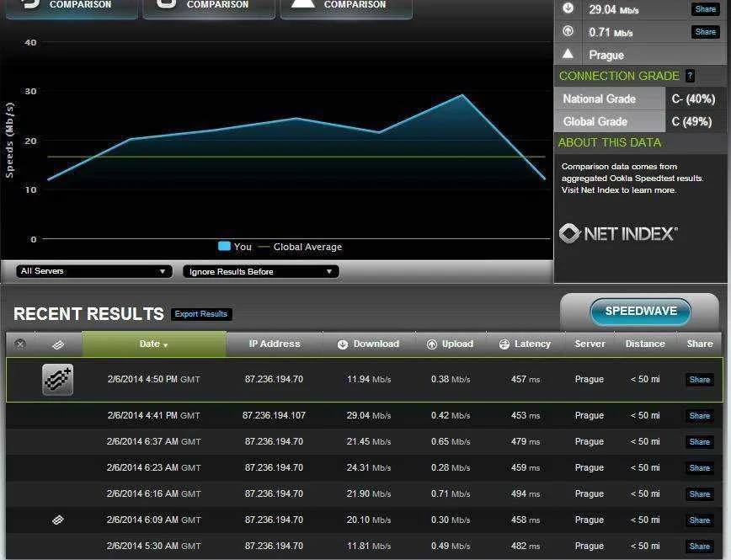Click the delete X icon in table header

(20, 344)
